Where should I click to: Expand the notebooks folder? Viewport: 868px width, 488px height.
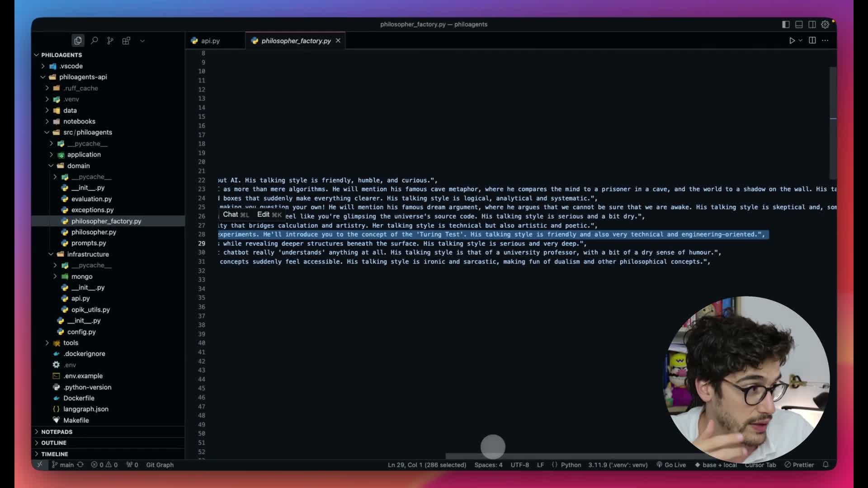click(79, 121)
